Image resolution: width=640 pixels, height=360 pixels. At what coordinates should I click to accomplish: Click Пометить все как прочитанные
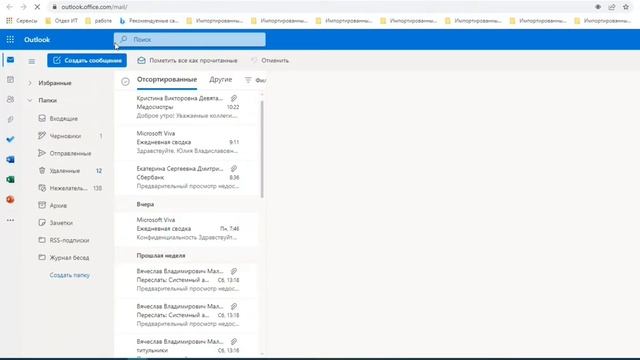coord(187,60)
